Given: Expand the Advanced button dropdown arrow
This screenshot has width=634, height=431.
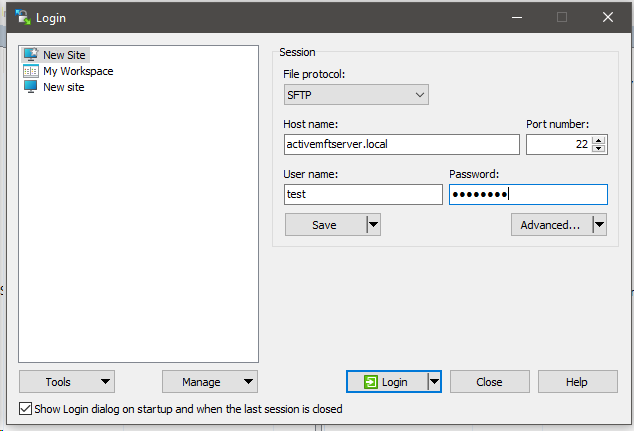Looking at the screenshot, I should (x=599, y=225).
